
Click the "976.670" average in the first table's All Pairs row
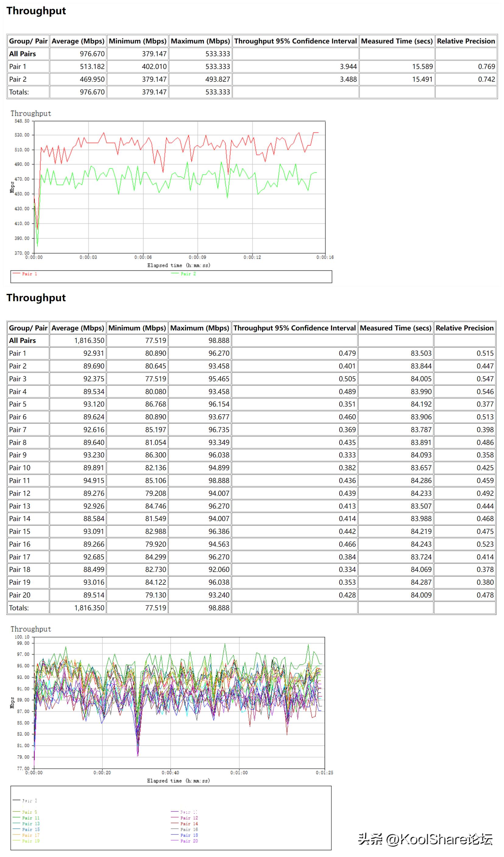tap(92, 54)
